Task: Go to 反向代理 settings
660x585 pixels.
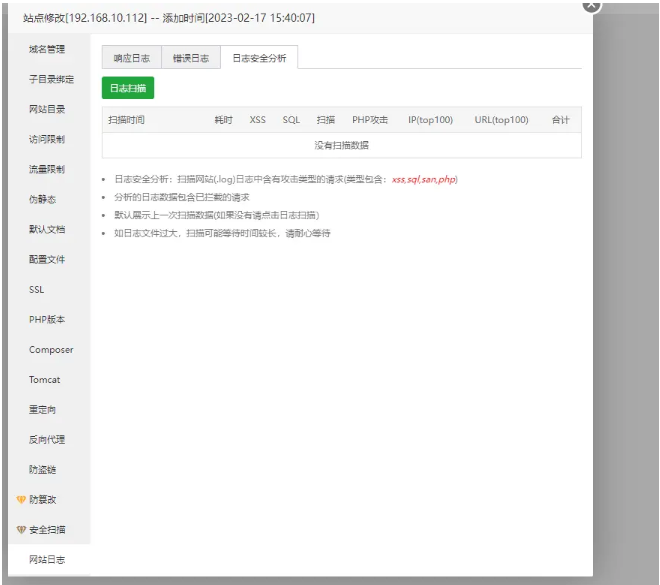Action: pos(47,439)
